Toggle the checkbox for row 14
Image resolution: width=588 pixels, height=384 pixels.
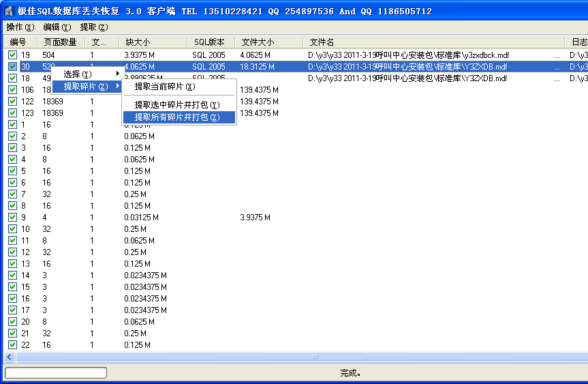point(12,275)
